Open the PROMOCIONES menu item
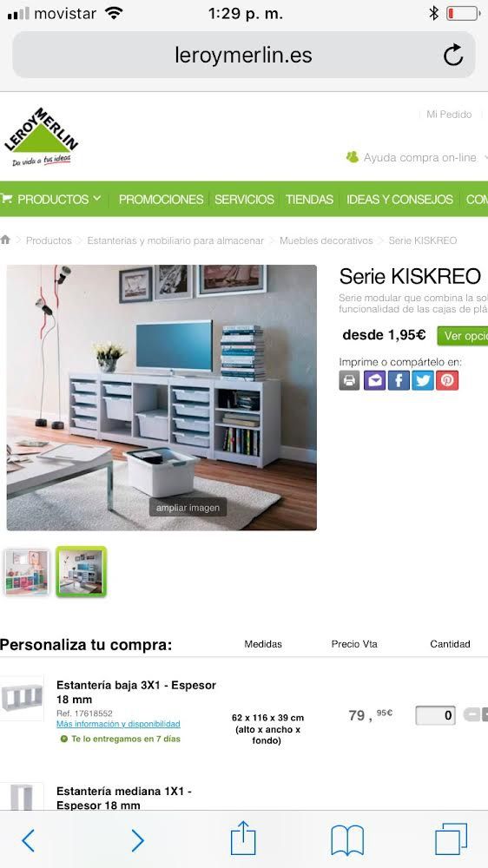This screenshot has height=868, width=488. [161, 200]
